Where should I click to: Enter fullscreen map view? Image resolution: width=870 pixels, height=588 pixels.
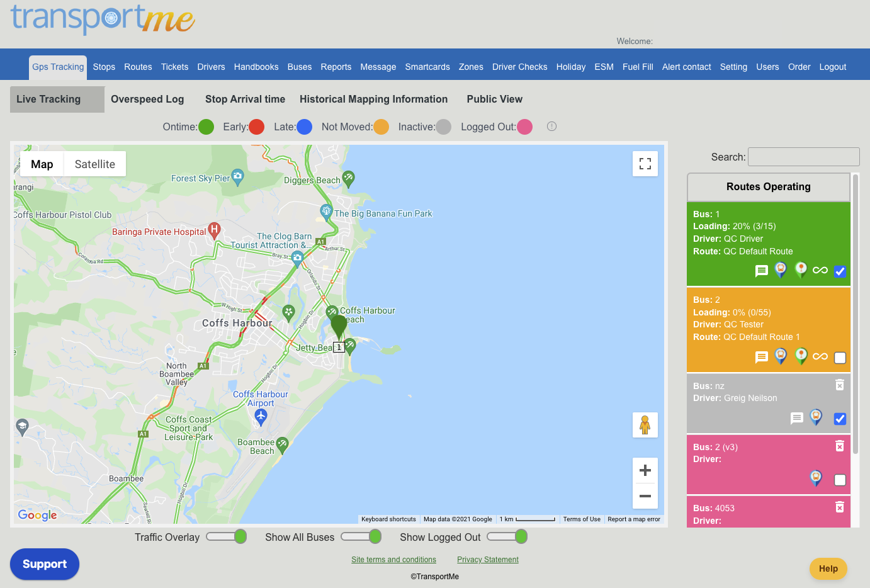point(645,163)
